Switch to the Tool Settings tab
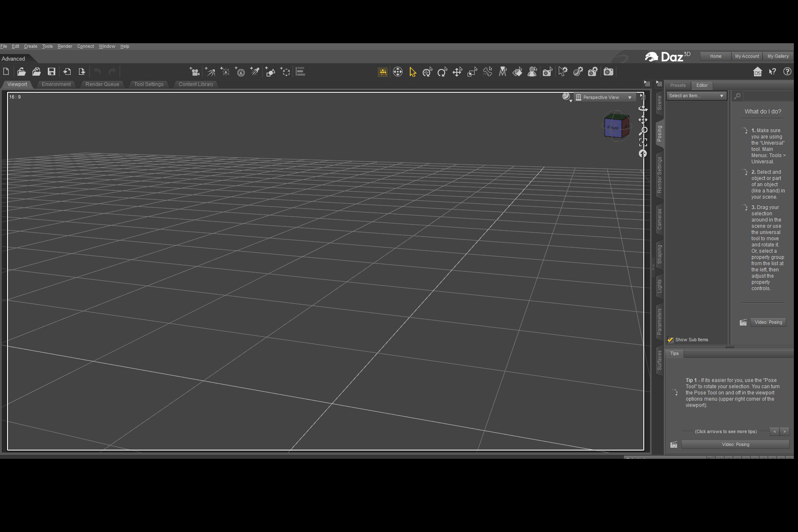The image size is (798, 532). click(x=149, y=84)
